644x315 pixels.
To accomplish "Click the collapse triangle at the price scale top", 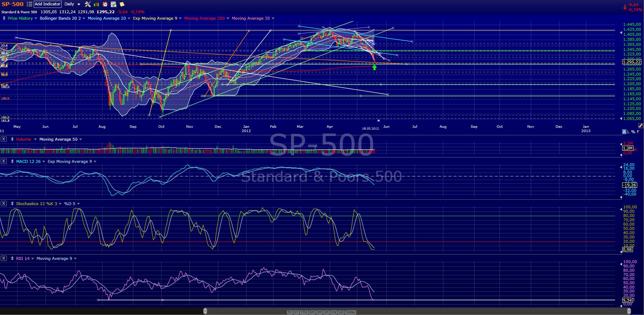I will pyautogui.click(x=621, y=33).
